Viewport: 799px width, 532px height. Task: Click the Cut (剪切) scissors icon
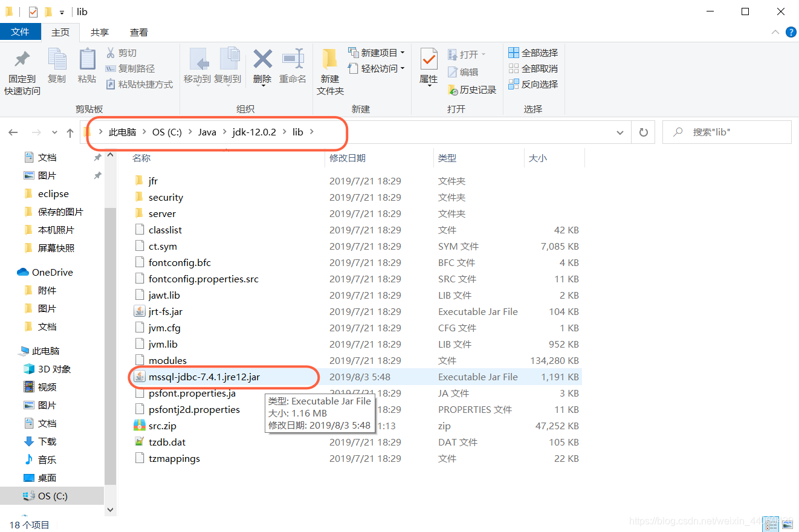click(x=111, y=53)
